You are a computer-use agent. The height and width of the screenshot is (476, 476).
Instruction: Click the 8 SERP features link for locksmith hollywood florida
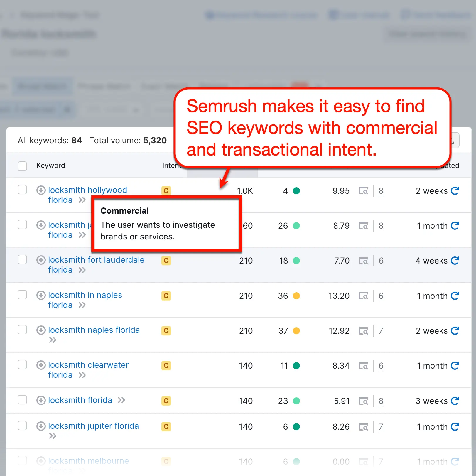(381, 191)
